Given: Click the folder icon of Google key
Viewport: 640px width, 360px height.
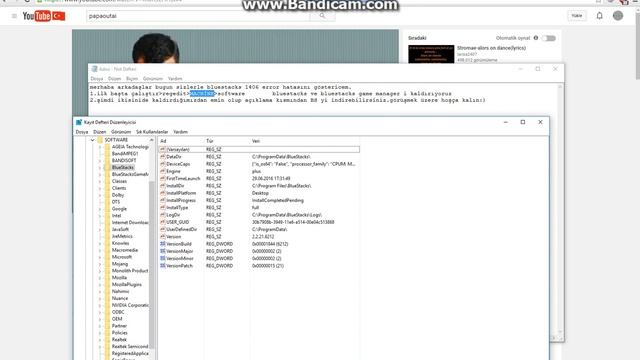Looking at the screenshot, I should coord(107,209).
